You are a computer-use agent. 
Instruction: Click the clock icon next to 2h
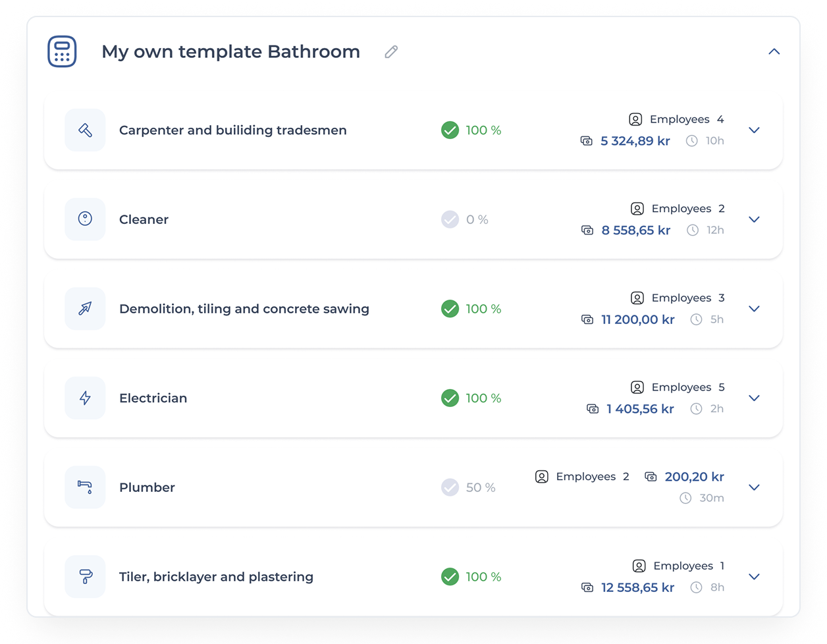[696, 409]
